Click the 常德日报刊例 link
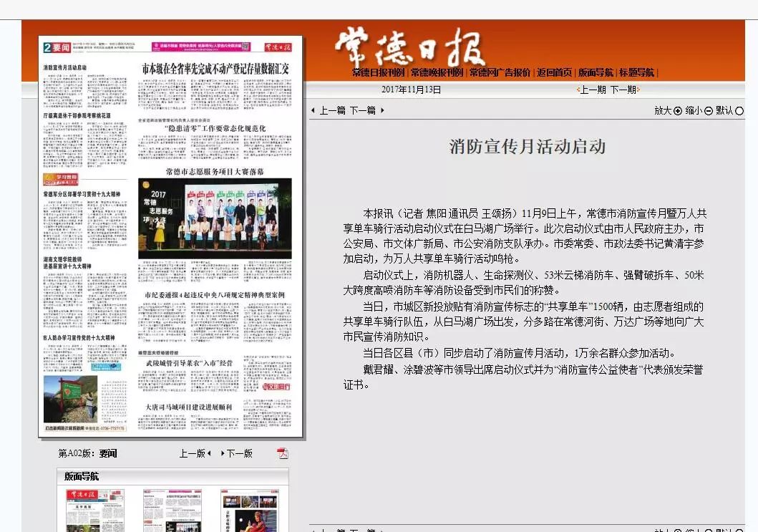 pyautogui.click(x=380, y=72)
